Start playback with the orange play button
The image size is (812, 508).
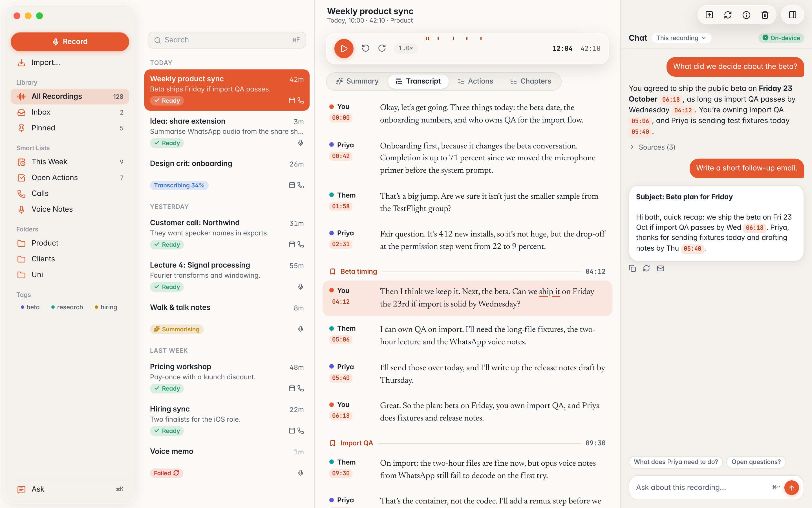pos(344,48)
